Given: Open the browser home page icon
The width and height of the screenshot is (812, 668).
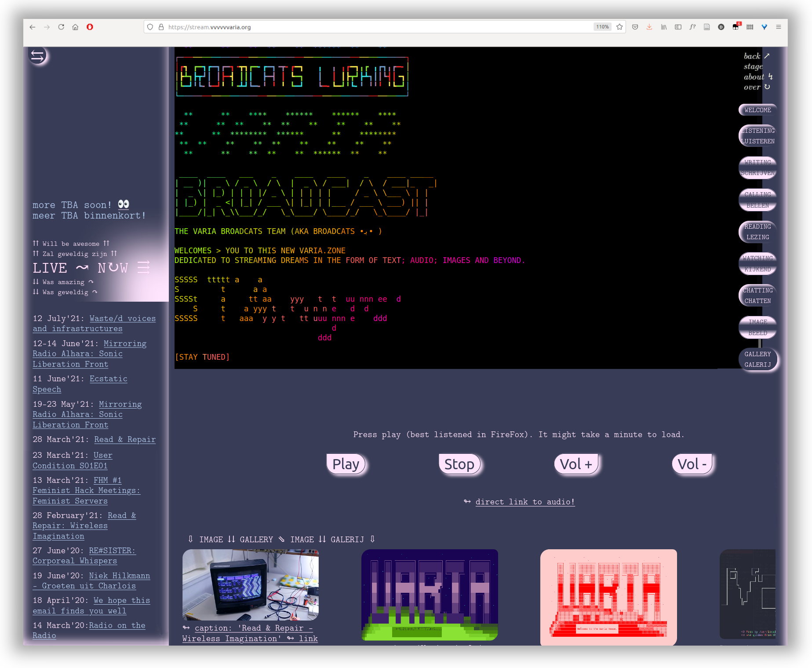Looking at the screenshot, I should (x=75, y=27).
